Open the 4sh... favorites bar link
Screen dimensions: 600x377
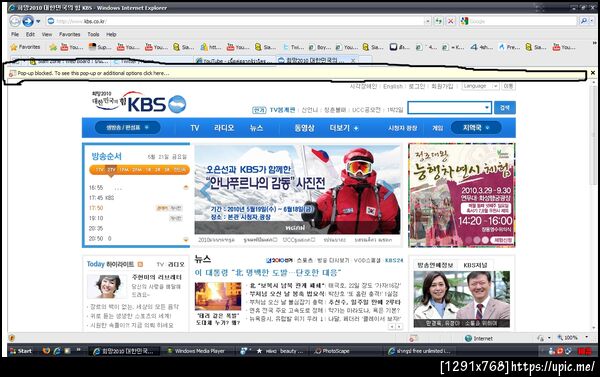click(x=481, y=47)
